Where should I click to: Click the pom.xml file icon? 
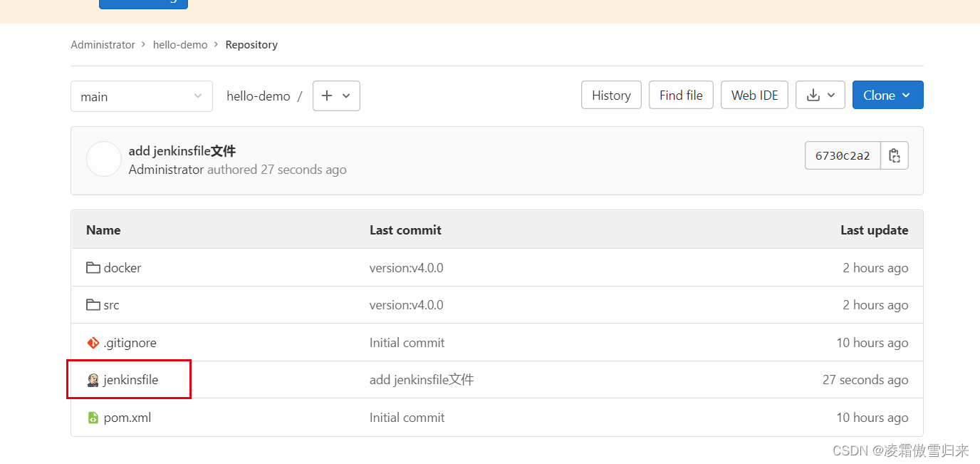pyautogui.click(x=93, y=418)
